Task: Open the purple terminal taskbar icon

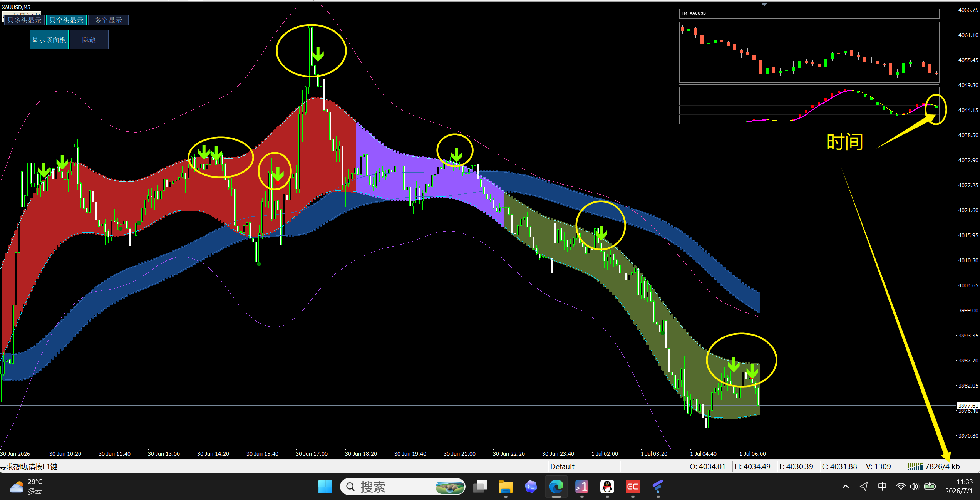Action: click(x=582, y=487)
